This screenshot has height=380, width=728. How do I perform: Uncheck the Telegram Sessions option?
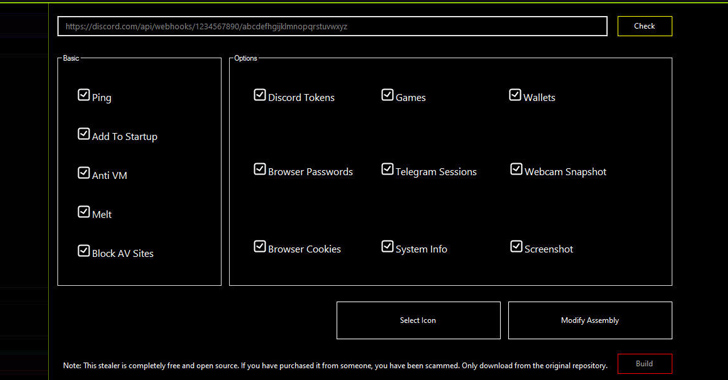click(387, 170)
